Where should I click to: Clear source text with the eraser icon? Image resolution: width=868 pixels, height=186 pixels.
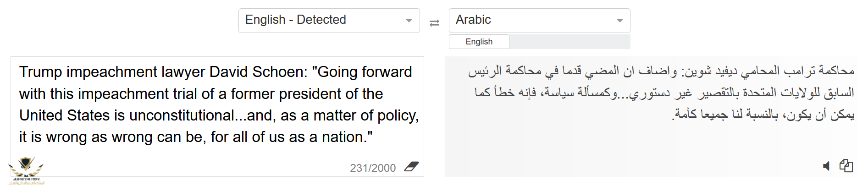tap(411, 167)
